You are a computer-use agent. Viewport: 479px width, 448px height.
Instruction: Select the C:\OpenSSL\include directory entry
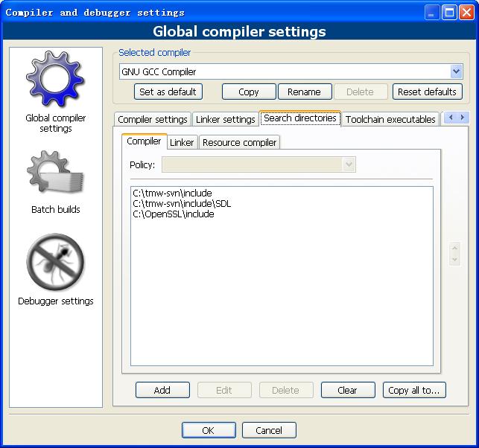pos(174,214)
